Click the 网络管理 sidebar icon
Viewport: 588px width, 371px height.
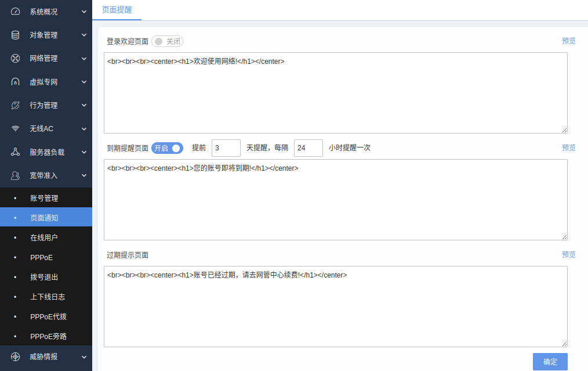pyautogui.click(x=16, y=58)
